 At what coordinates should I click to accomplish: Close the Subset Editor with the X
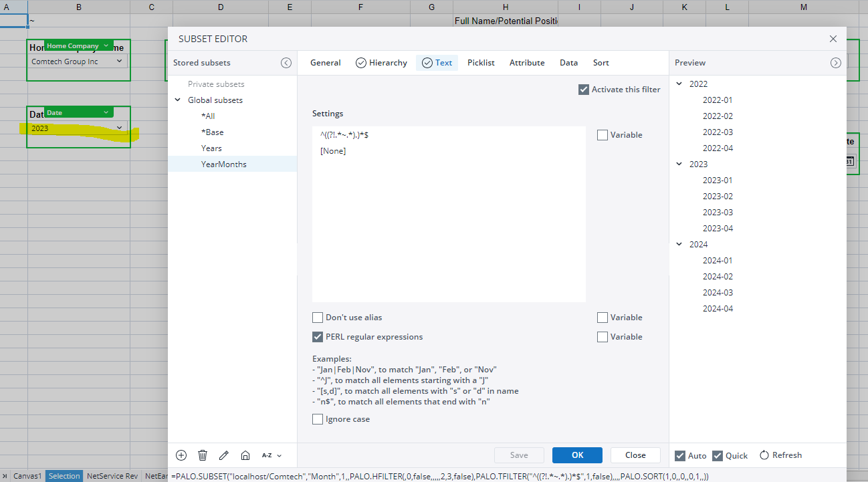tap(833, 39)
